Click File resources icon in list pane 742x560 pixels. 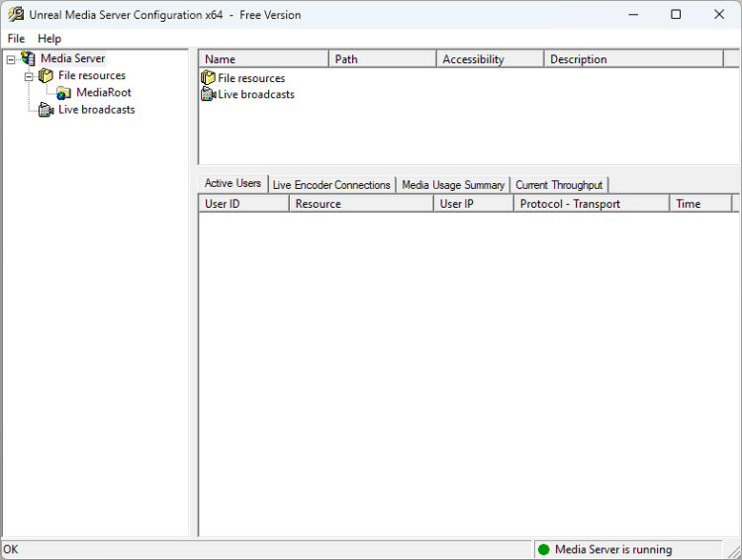pos(208,77)
